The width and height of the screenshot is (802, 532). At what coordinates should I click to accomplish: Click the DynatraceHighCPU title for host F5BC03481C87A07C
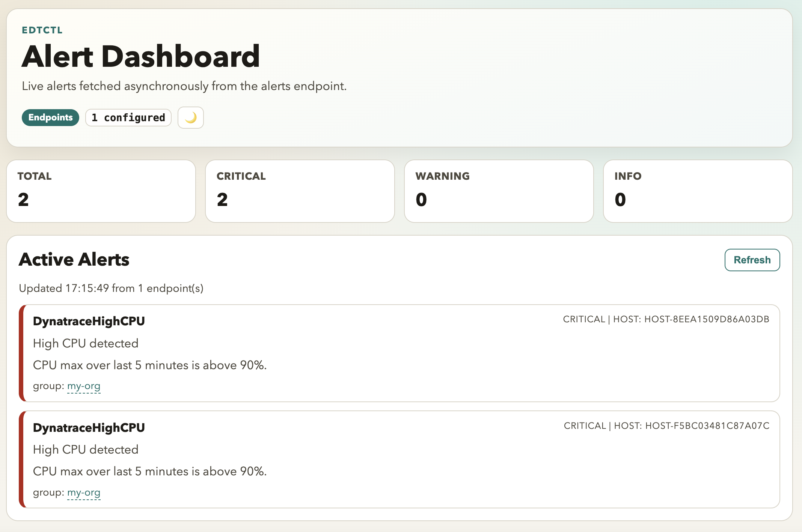pos(89,428)
